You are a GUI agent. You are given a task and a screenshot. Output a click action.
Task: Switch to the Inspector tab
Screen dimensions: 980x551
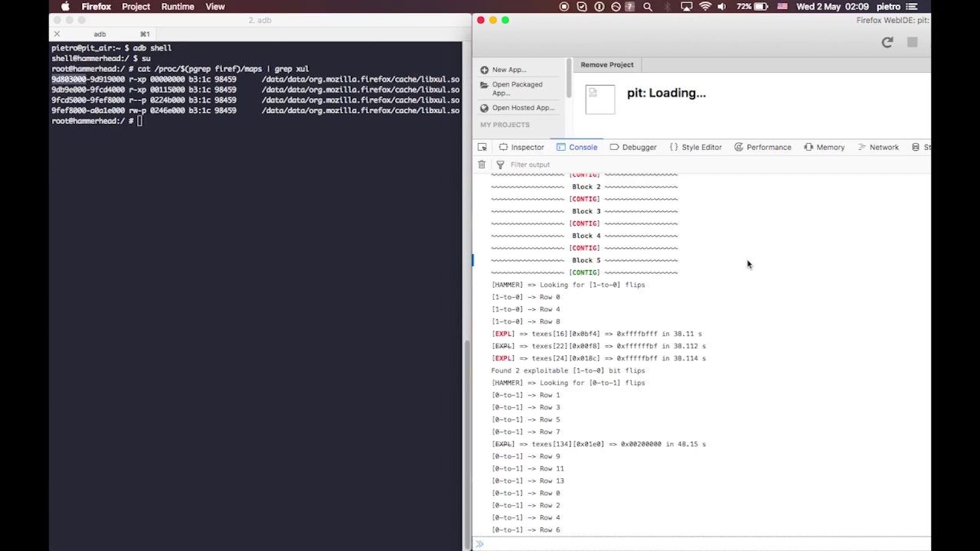tap(521, 147)
